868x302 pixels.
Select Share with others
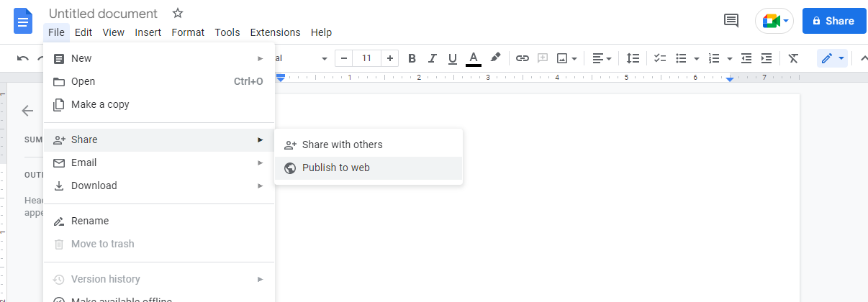[369, 145]
